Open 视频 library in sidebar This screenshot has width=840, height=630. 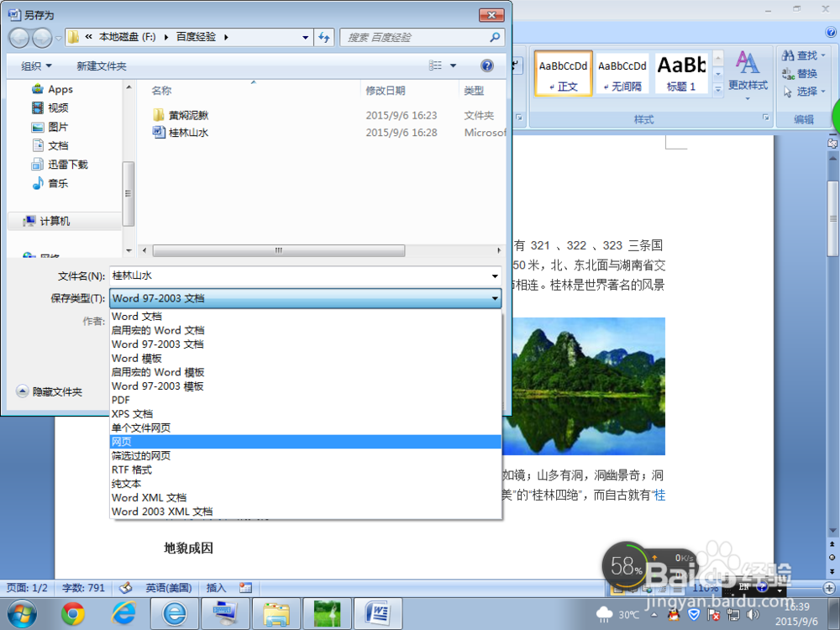point(50,108)
